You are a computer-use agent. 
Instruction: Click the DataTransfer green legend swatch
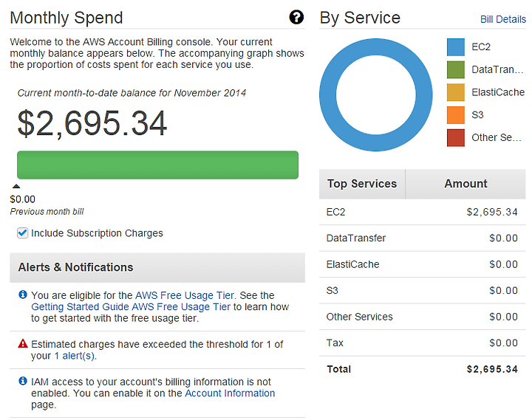click(456, 70)
